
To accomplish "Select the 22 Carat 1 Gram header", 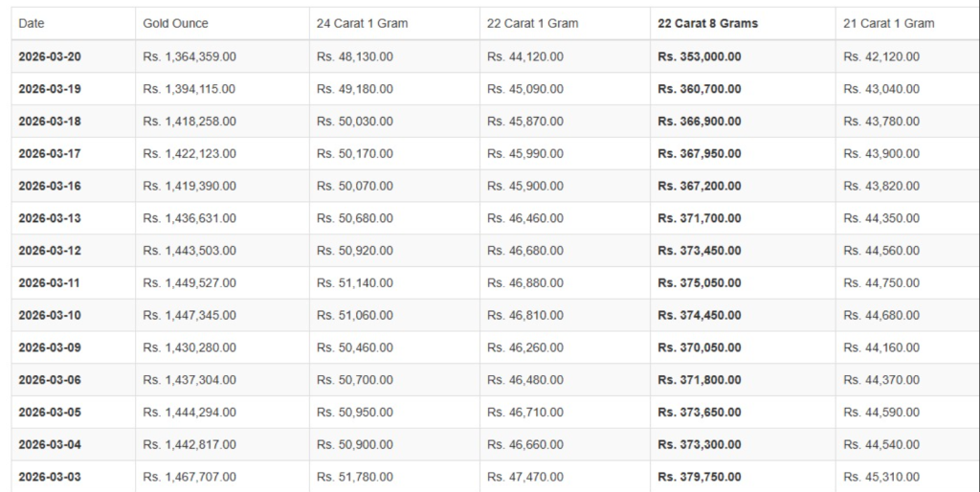I will pyautogui.click(x=532, y=23).
